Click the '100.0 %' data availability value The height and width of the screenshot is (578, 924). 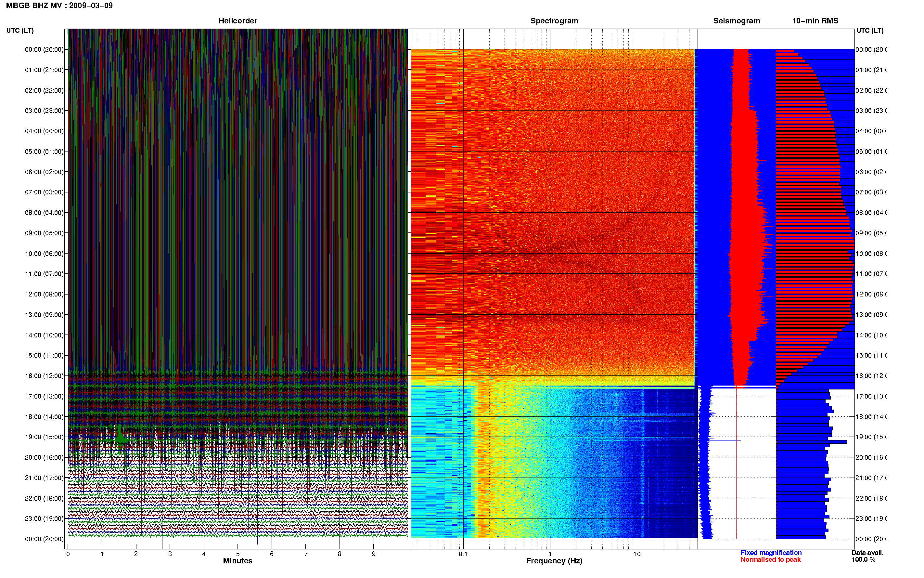pos(863,560)
